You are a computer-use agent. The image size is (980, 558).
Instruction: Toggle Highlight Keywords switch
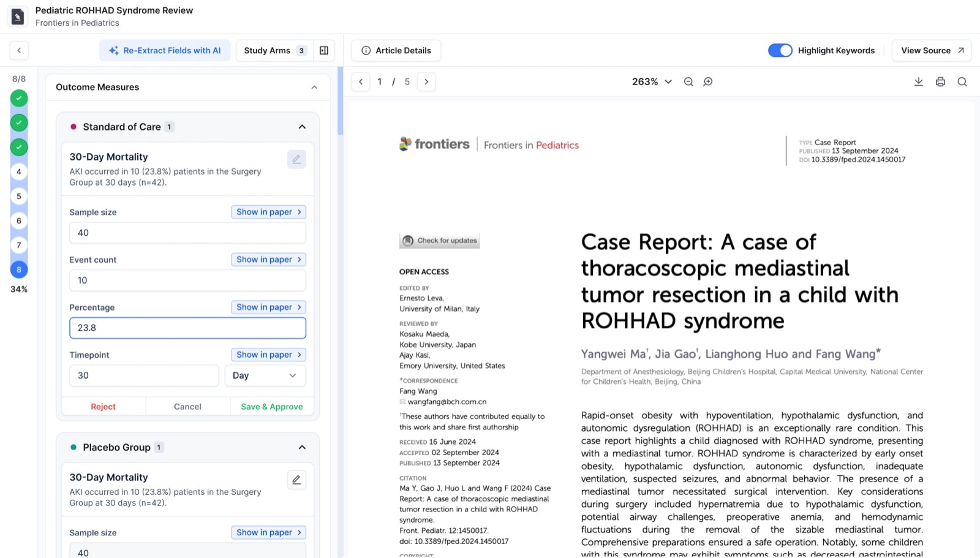780,50
